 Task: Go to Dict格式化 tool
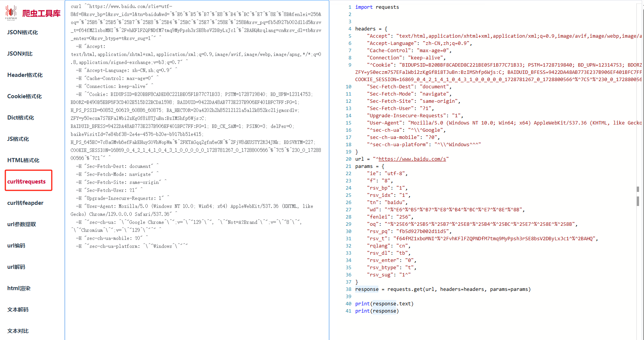pos(21,118)
